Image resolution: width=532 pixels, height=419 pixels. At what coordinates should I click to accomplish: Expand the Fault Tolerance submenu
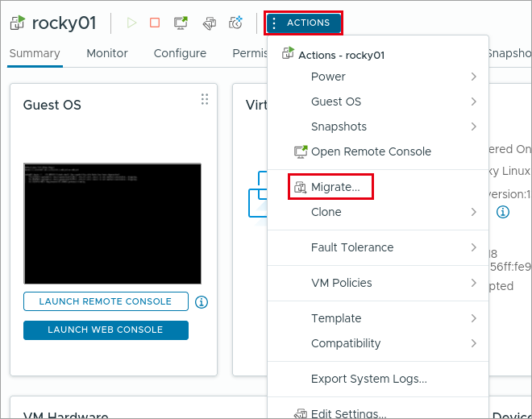point(378,247)
